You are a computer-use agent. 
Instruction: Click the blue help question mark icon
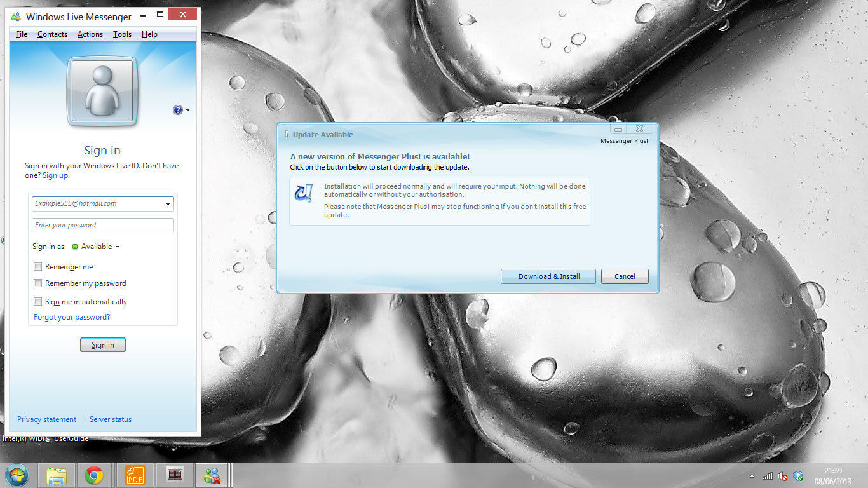tap(178, 110)
